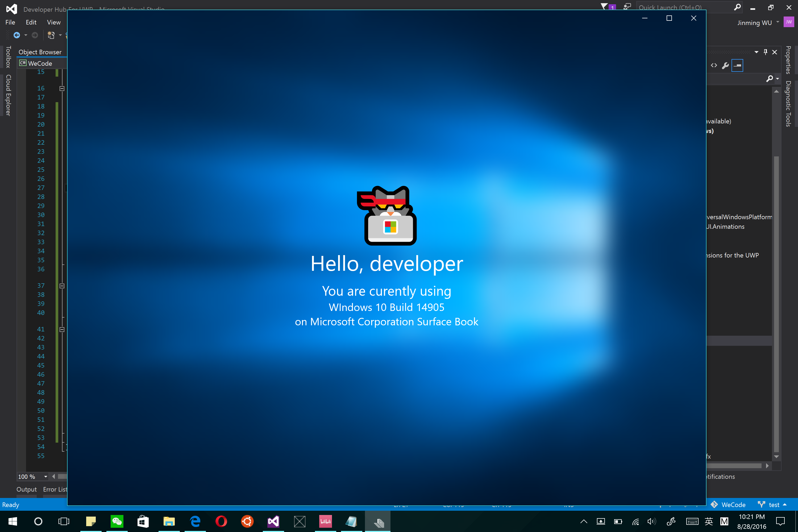798x532 pixels.
Task: Switch to Visual Studio from the taskbar
Action: pos(273,521)
